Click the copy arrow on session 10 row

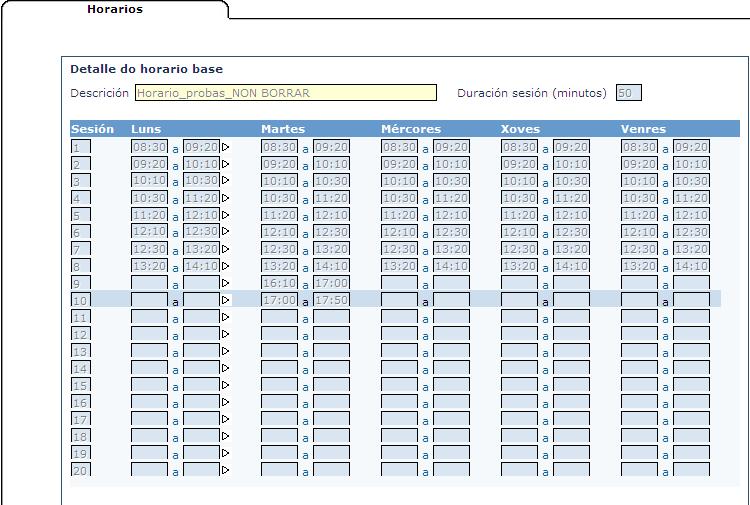pyautogui.click(x=225, y=300)
